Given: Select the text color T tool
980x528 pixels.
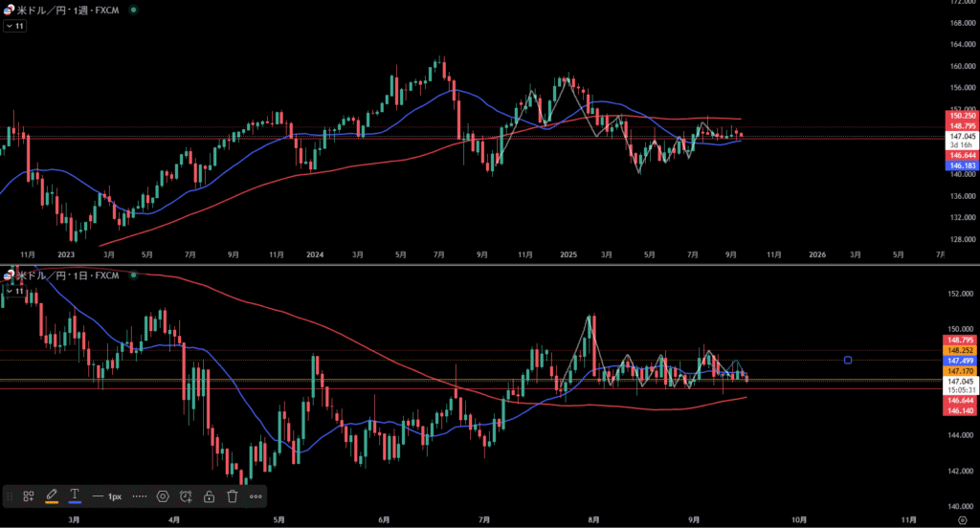Looking at the screenshot, I should [x=75, y=496].
